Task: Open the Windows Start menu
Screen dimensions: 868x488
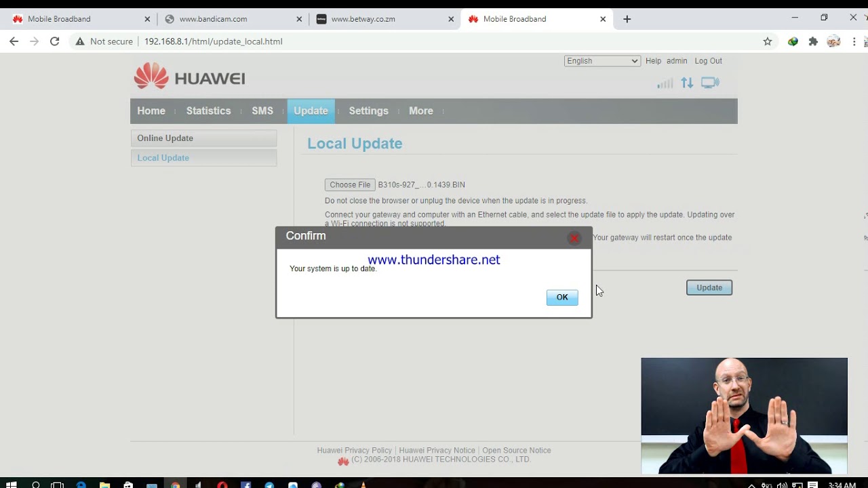Action: [11, 485]
